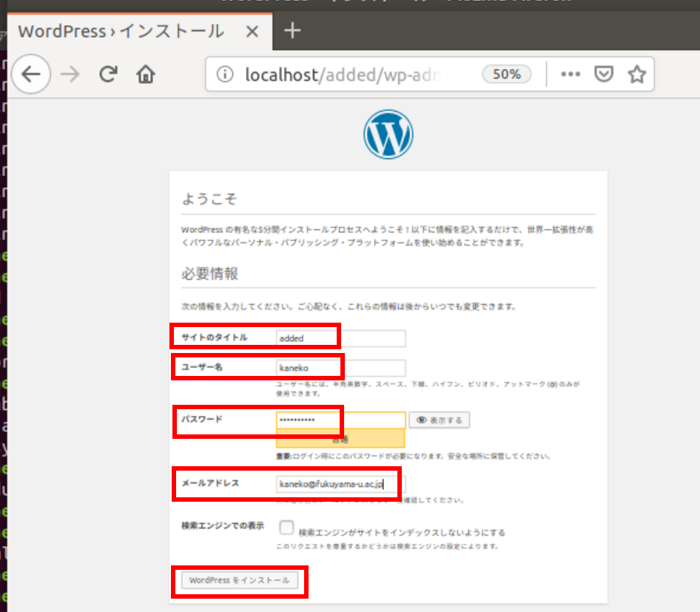The width and height of the screenshot is (700, 612).
Task: Select the WordPress › インストール tab
Action: [x=140, y=32]
